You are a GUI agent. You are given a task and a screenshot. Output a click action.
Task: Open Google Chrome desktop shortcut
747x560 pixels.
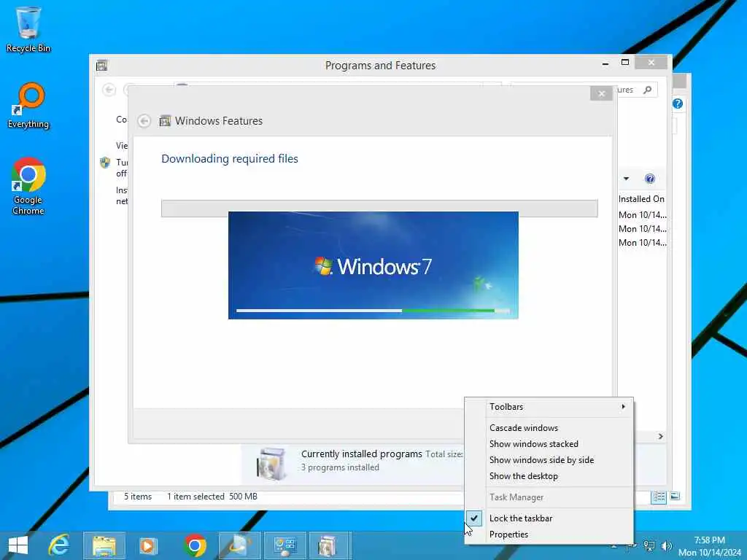pyautogui.click(x=28, y=186)
